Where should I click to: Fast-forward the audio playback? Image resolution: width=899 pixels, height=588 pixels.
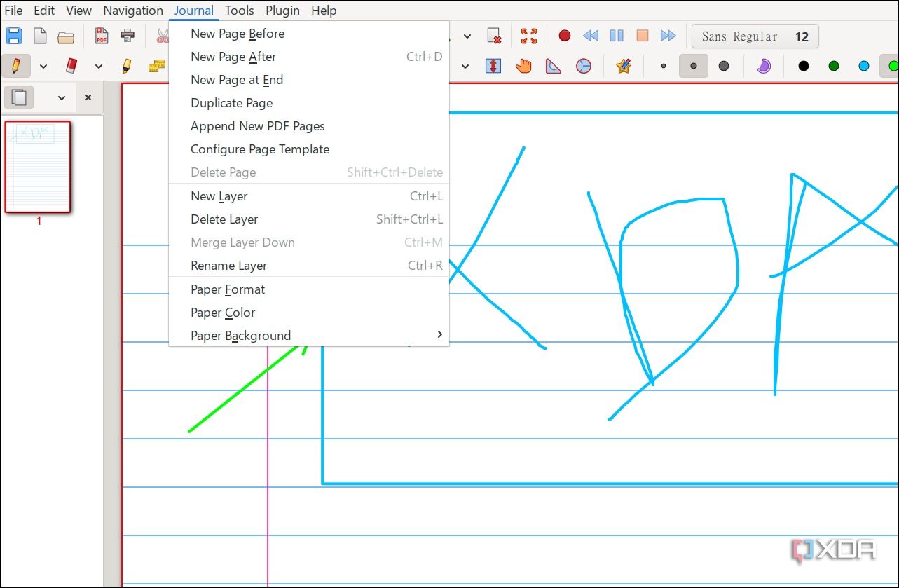(x=668, y=36)
